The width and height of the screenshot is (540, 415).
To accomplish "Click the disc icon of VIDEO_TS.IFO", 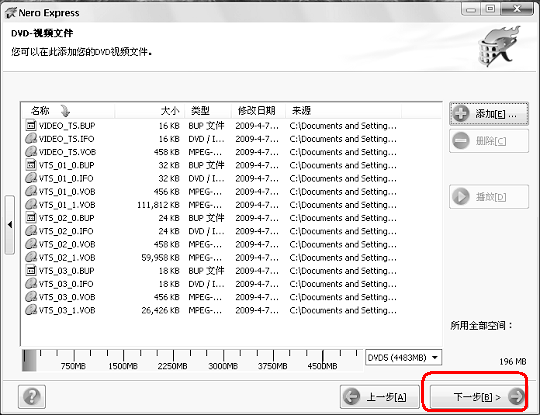I will (x=31, y=139).
